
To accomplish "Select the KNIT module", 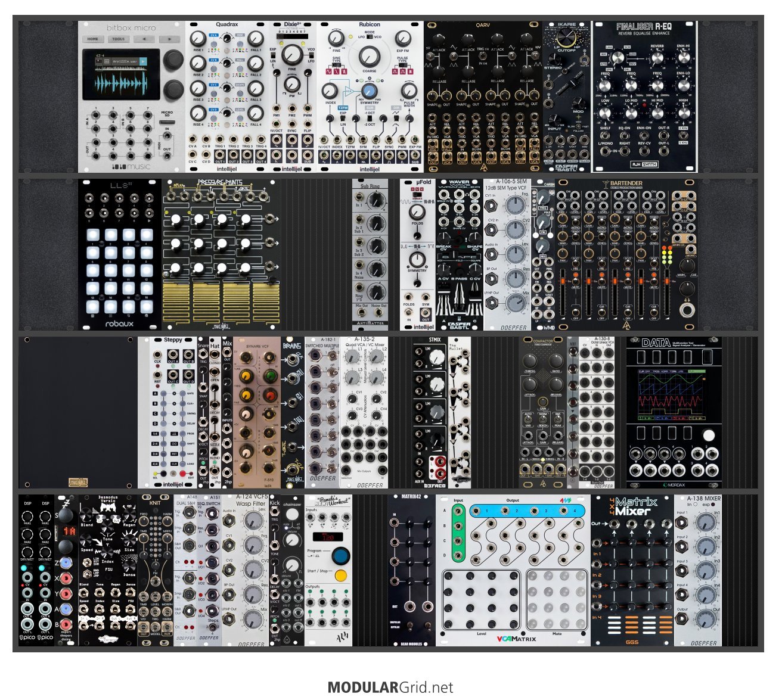I will (x=156, y=570).
